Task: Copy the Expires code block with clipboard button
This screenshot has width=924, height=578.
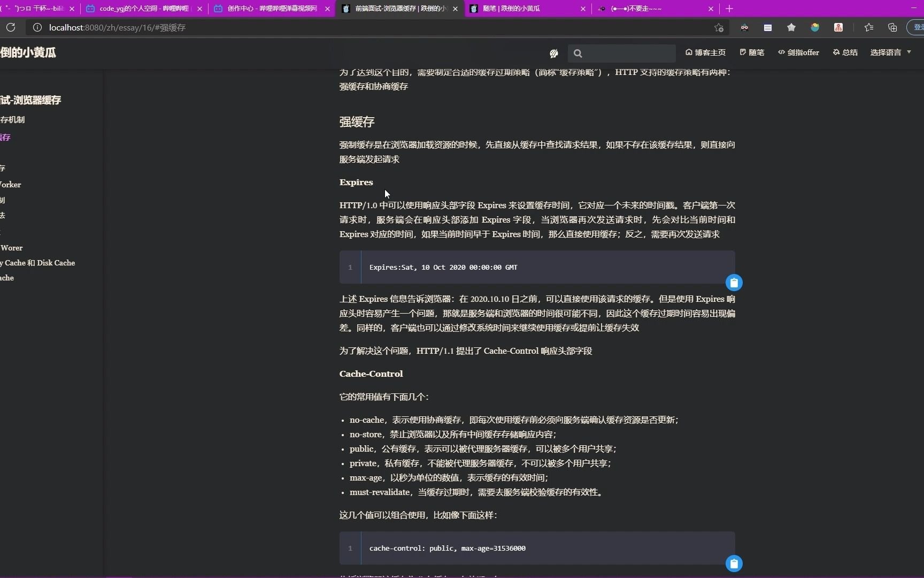Action: tap(734, 283)
